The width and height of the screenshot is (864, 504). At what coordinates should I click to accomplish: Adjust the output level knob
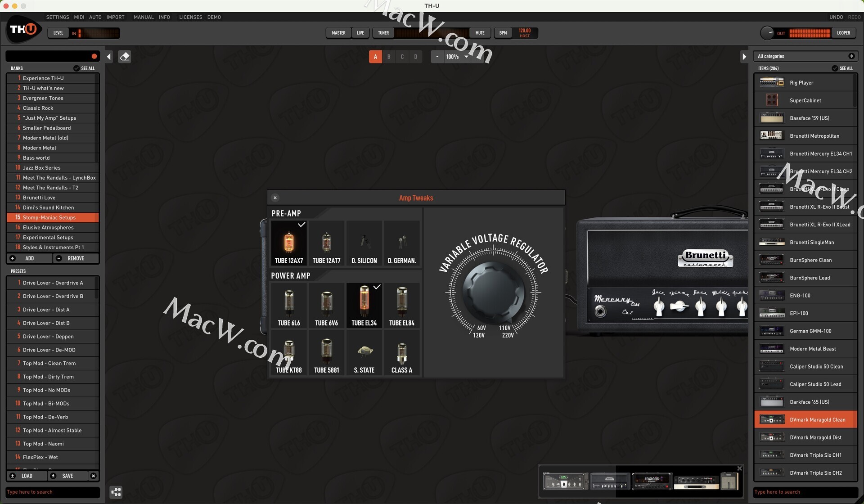(767, 33)
